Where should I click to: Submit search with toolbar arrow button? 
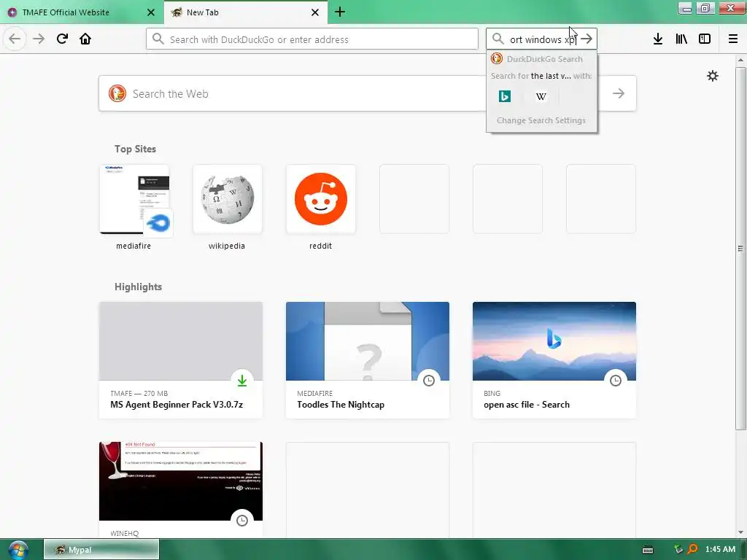click(x=587, y=39)
